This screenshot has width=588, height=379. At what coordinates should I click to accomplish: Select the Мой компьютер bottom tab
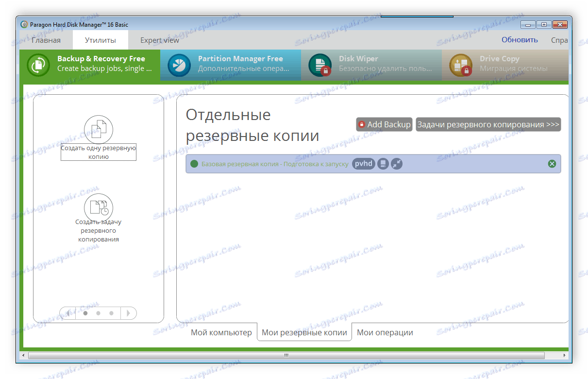coord(221,333)
